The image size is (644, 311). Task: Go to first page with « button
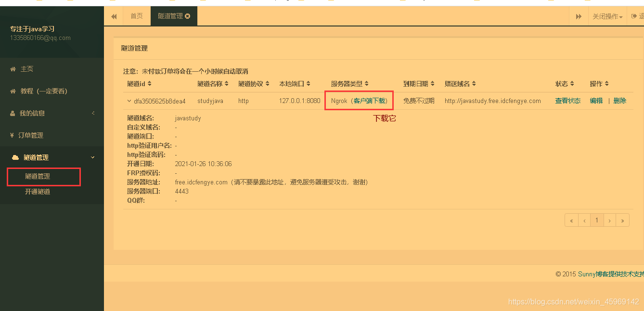tap(571, 220)
